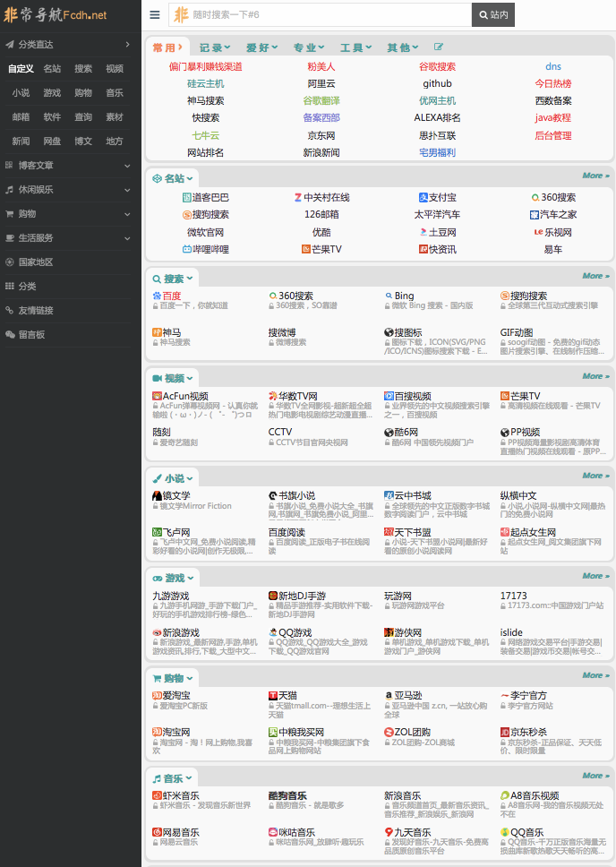Expand the 购物 sidebar chevron

click(128, 214)
